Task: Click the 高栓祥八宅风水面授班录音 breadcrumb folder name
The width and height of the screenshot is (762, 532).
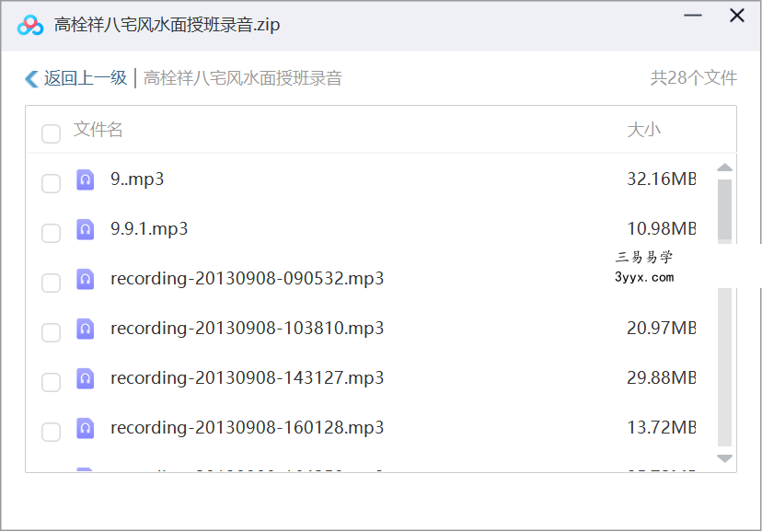Action: click(x=243, y=78)
